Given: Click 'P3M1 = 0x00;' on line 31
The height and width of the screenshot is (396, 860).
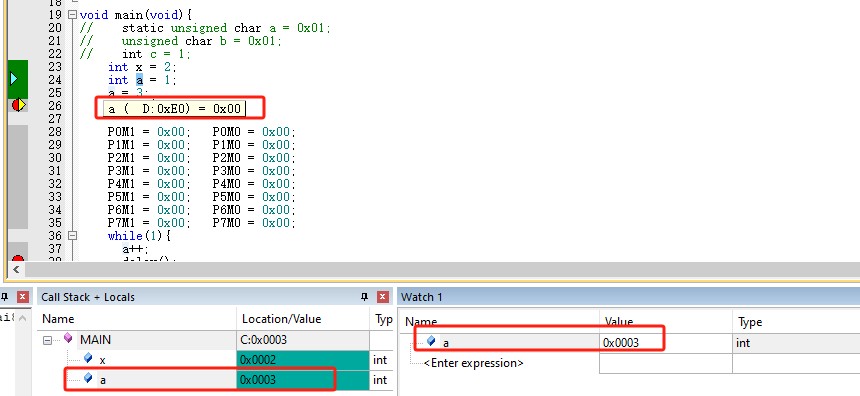Looking at the screenshot, I should point(149,171).
